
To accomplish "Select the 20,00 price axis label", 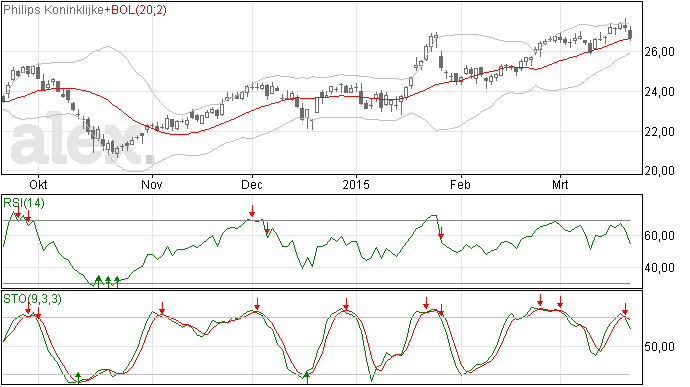I will (x=659, y=171).
